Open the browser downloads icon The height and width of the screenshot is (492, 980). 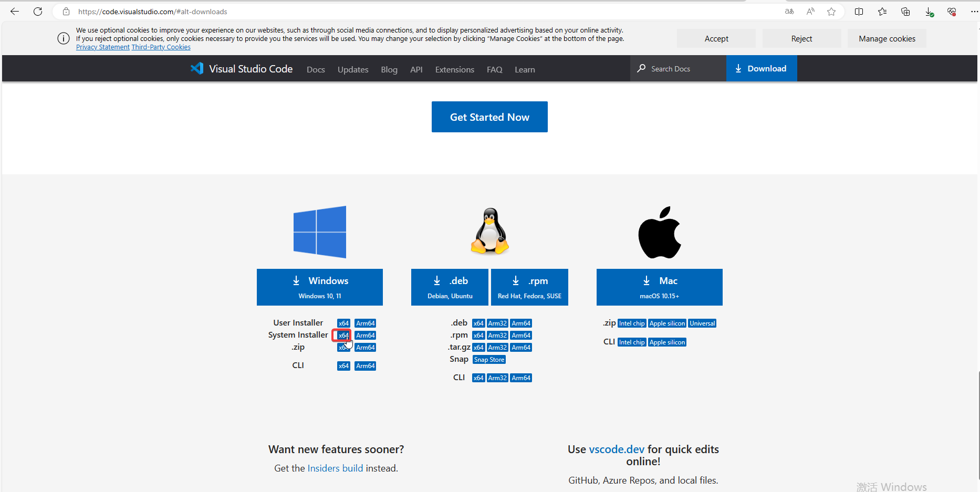pos(929,12)
